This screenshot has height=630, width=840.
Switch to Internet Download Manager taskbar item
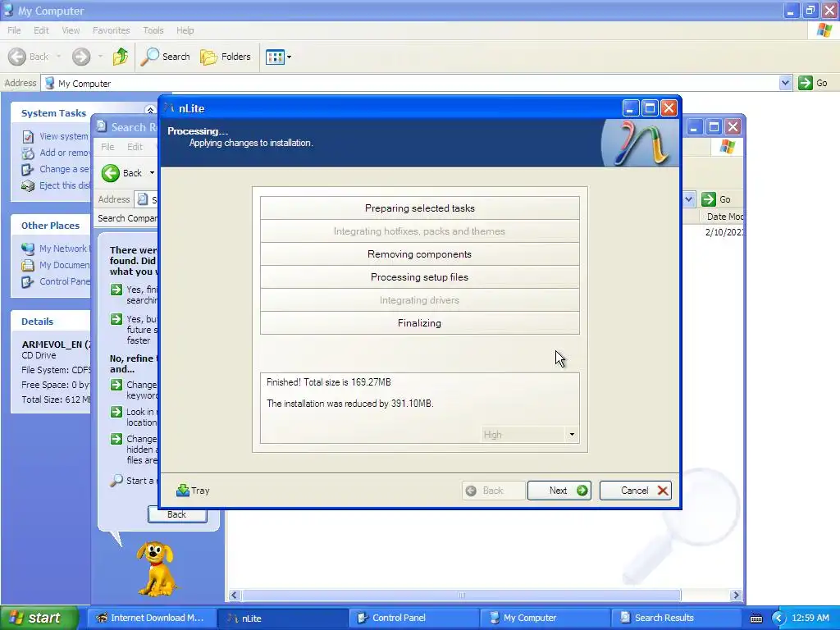click(x=151, y=618)
